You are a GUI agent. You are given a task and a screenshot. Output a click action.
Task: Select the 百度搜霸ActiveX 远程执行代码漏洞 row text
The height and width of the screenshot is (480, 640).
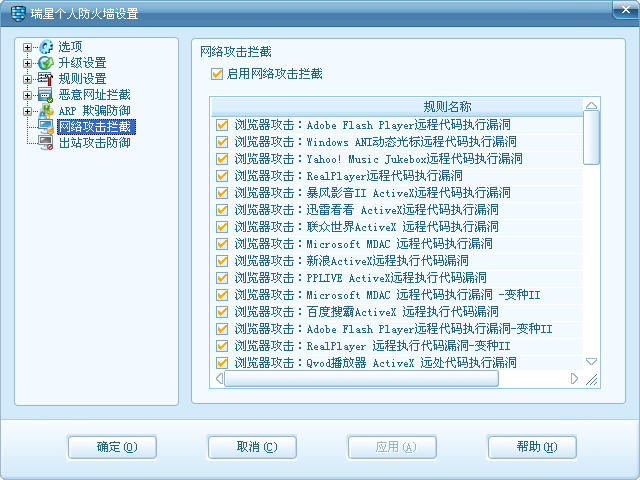[367, 312]
